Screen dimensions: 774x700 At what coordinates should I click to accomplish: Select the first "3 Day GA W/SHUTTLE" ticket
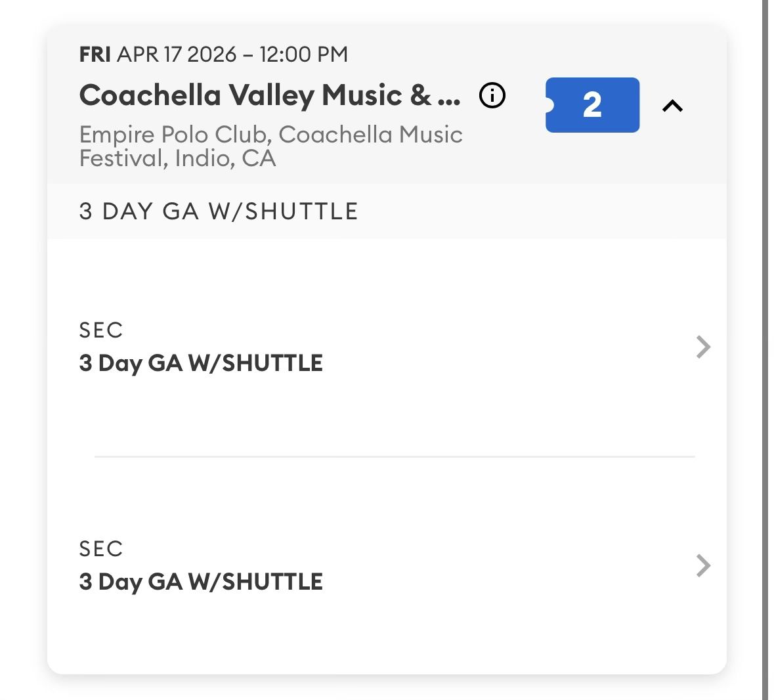[201, 363]
